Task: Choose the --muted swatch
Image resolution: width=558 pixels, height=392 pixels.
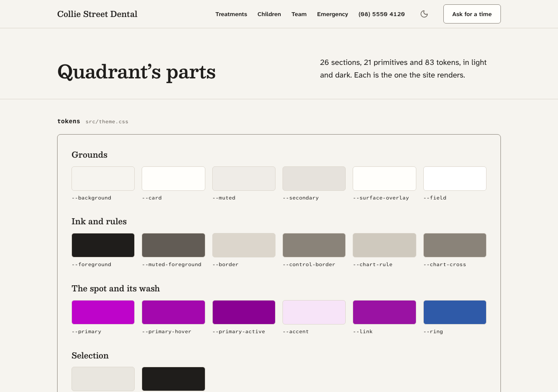Action: [x=244, y=179]
